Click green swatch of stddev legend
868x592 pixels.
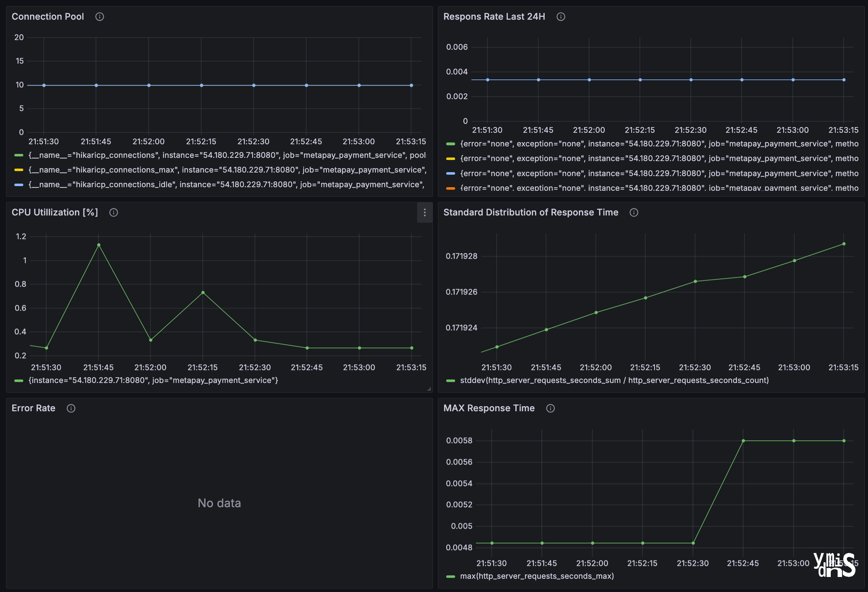click(x=451, y=380)
